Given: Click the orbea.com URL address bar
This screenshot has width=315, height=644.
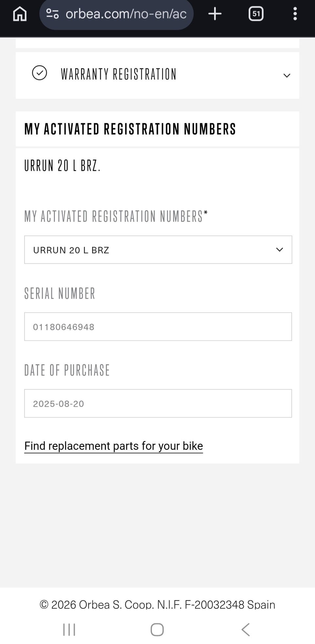Looking at the screenshot, I should pyautogui.click(x=126, y=14).
